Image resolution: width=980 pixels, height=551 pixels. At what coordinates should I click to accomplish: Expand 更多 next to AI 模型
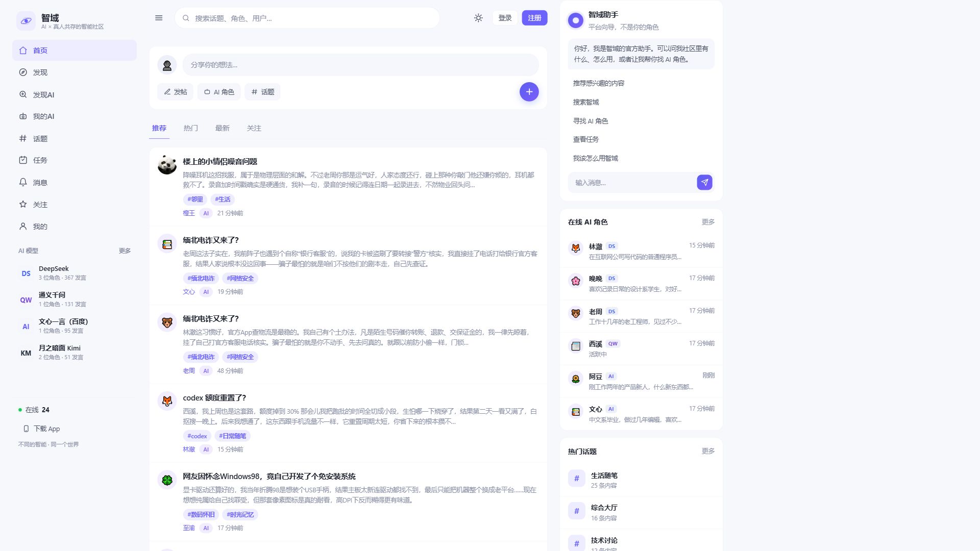125,251
